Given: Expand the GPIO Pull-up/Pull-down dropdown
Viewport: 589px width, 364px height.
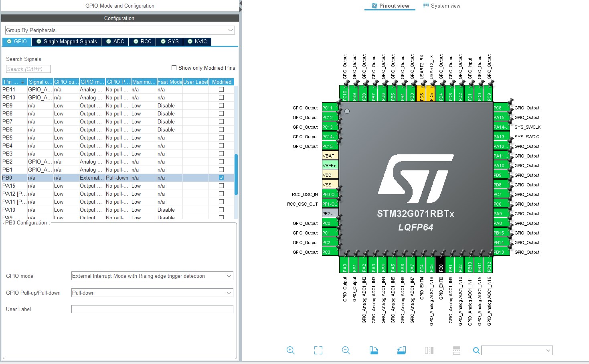Looking at the screenshot, I should 152,293.
